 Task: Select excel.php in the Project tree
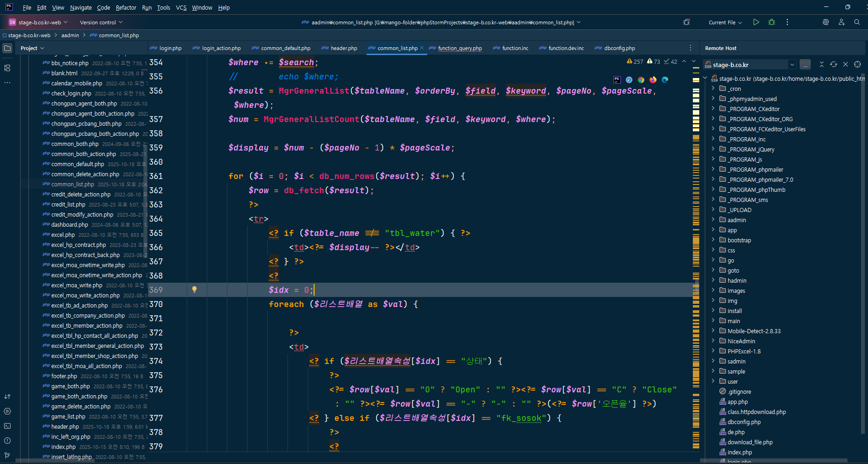(63, 235)
